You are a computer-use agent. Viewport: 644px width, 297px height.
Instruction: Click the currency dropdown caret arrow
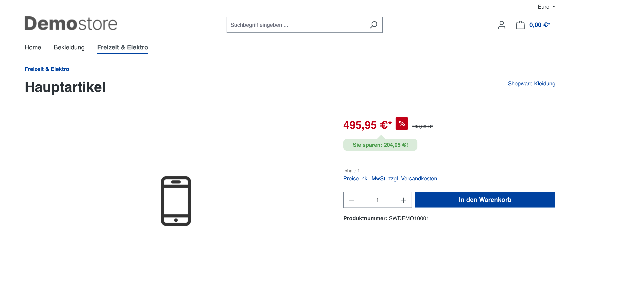tap(553, 6)
